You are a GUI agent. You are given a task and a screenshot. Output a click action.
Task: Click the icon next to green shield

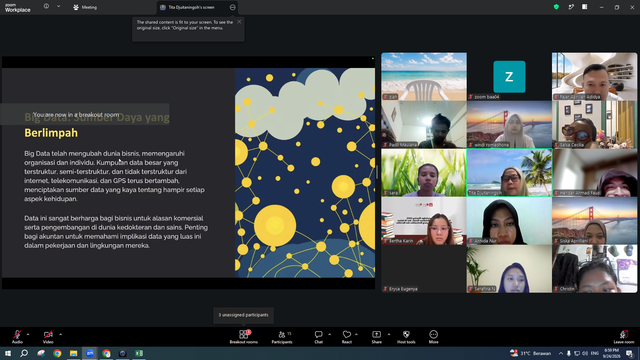point(571,7)
